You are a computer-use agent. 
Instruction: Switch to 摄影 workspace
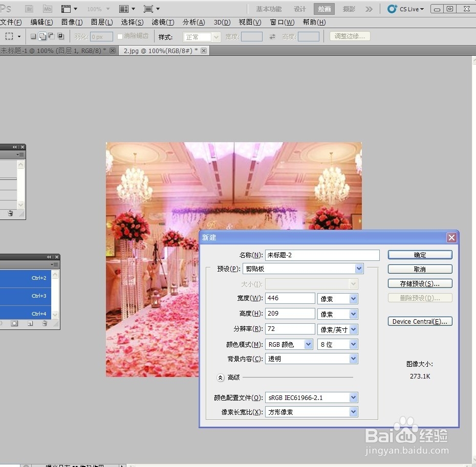pos(349,9)
